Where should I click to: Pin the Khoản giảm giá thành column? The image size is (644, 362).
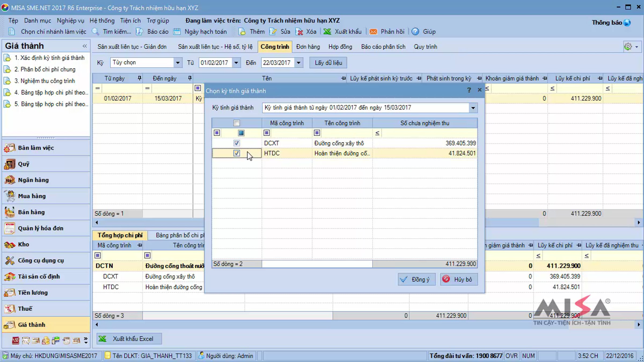[x=544, y=78]
